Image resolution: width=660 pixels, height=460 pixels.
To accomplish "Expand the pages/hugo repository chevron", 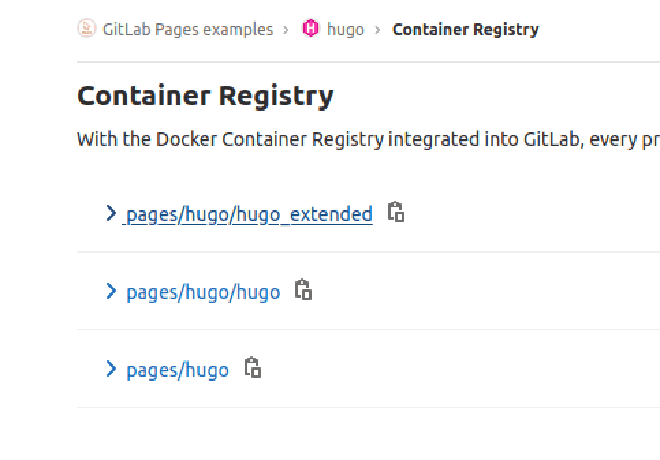I will [x=111, y=369].
